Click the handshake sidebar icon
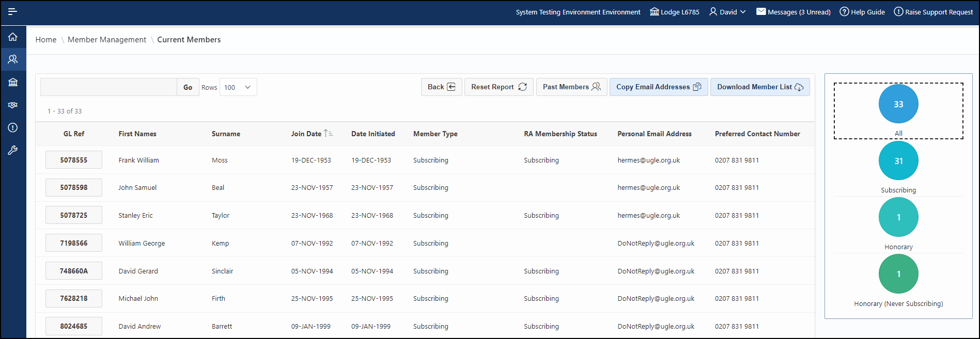980x339 pixels. pyautogui.click(x=13, y=105)
